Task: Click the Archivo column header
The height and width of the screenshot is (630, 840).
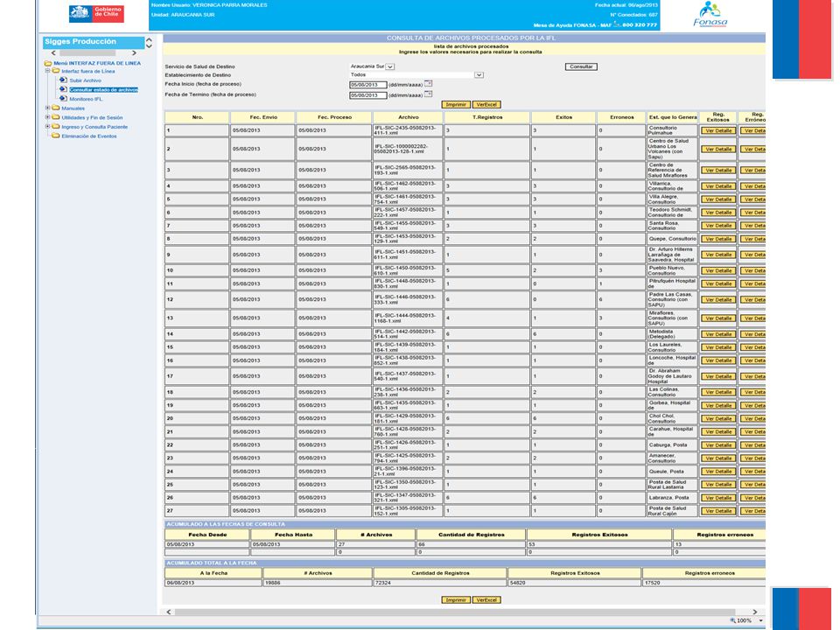Action: click(x=409, y=117)
